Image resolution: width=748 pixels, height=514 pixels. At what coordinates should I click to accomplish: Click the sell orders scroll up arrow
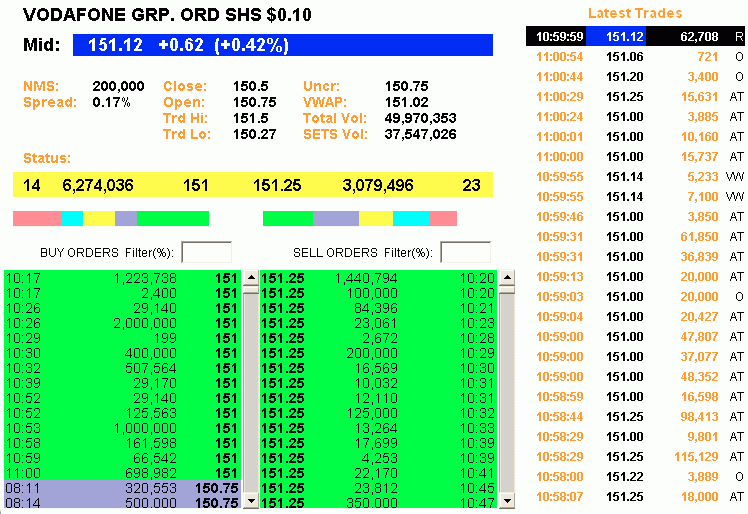[x=507, y=277]
